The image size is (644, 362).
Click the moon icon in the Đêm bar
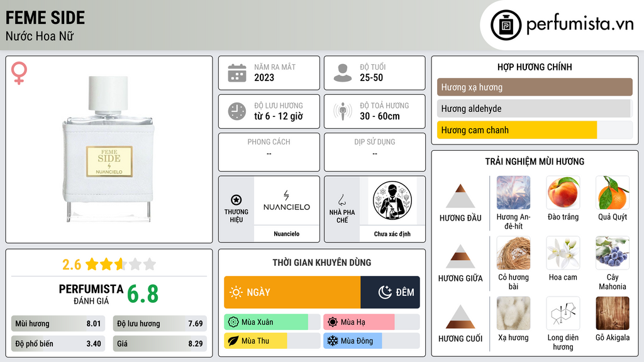pos(385,292)
